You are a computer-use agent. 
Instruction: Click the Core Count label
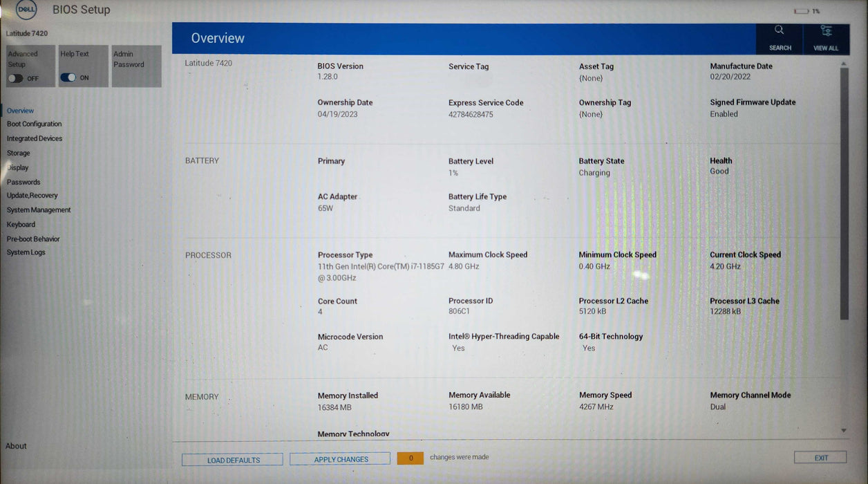click(x=337, y=301)
